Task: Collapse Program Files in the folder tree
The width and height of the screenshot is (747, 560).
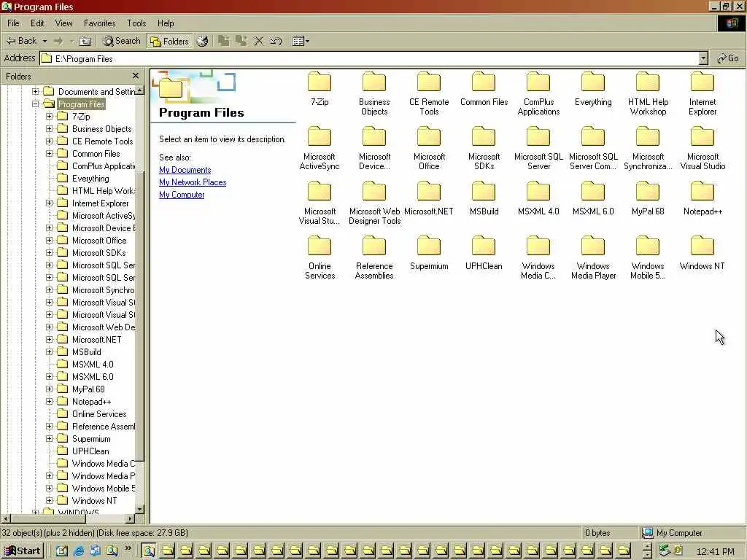Action: click(x=35, y=104)
